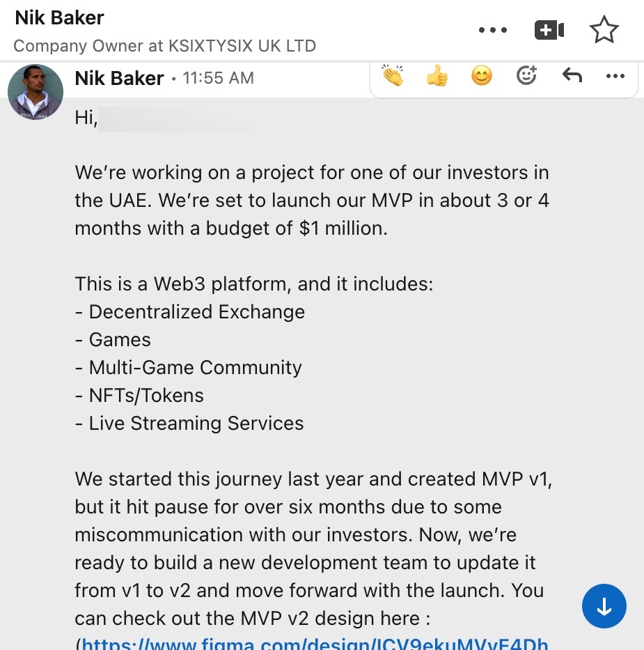React with thumbs up emoji

coord(437,76)
